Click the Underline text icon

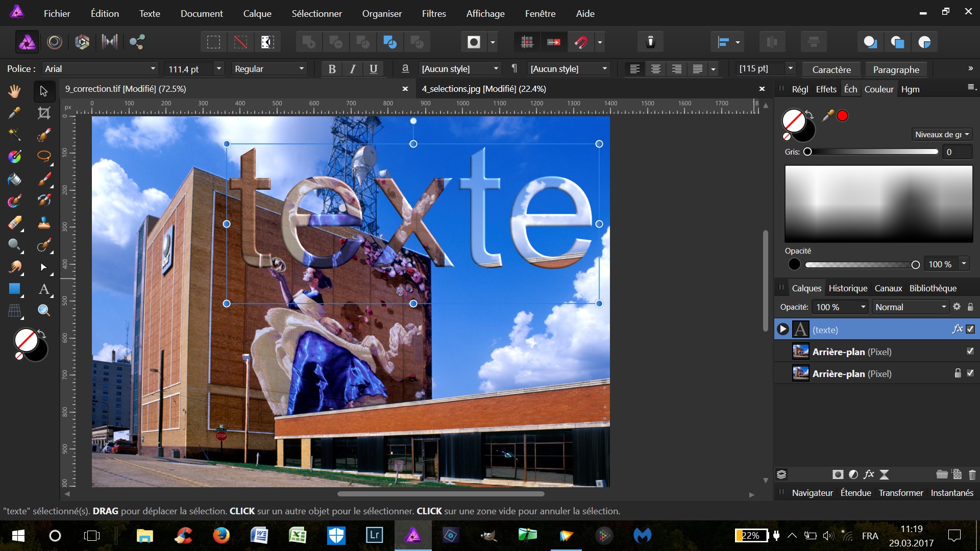[374, 69]
